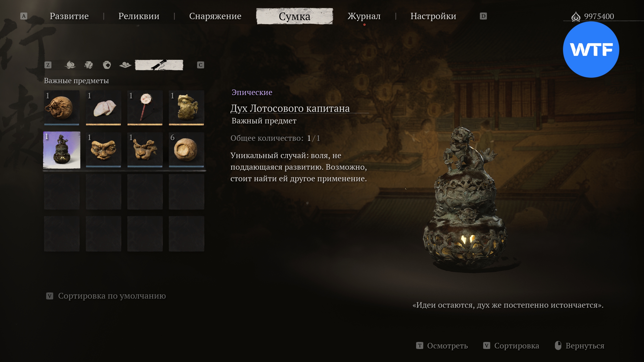The height and width of the screenshot is (362, 644).
Task: Select the rattle drum item thumbnail
Action: (145, 108)
